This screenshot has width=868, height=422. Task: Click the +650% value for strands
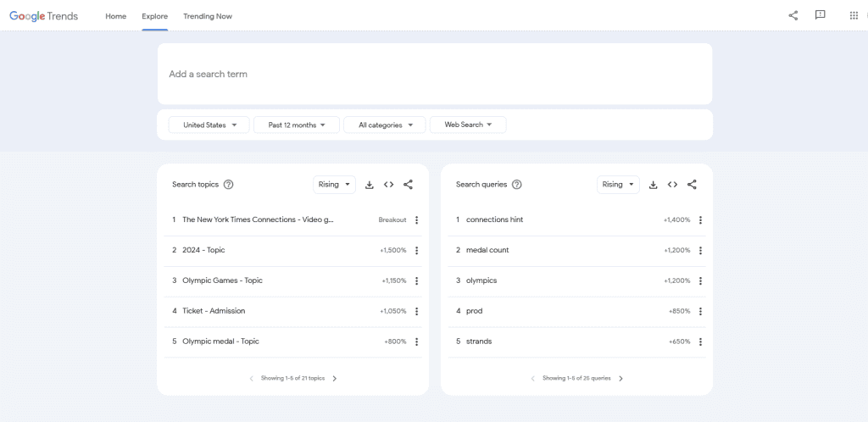click(679, 341)
